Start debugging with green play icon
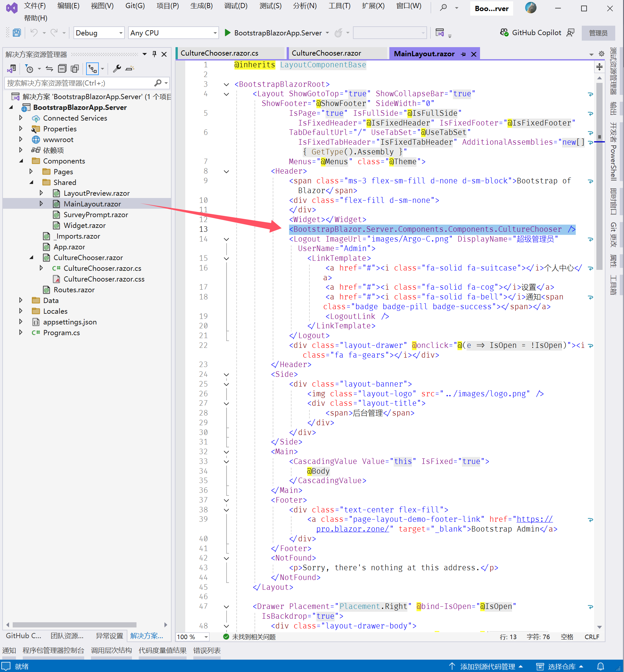 click(x=227, y=33)
